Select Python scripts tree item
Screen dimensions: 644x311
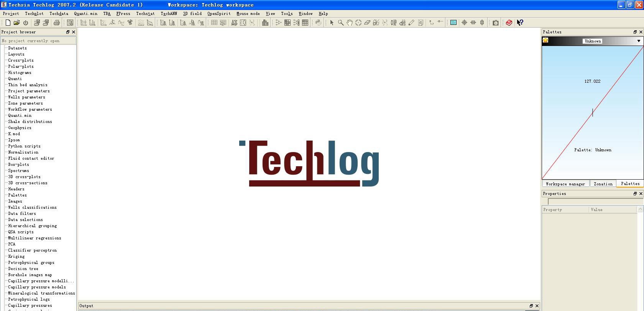click(24, 146)
